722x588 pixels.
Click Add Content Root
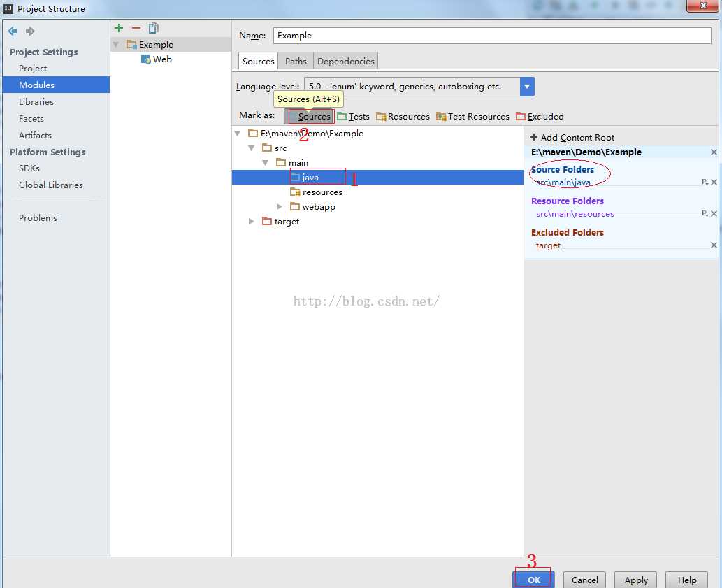click(x=572, y=138)
